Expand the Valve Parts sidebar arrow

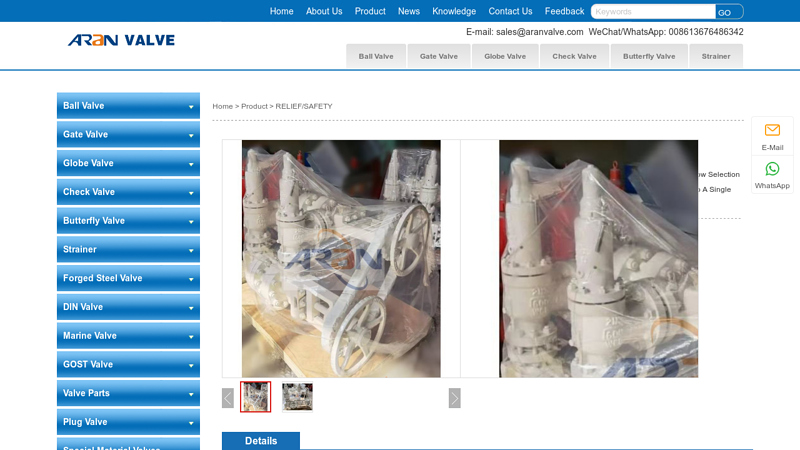point(191,394)
